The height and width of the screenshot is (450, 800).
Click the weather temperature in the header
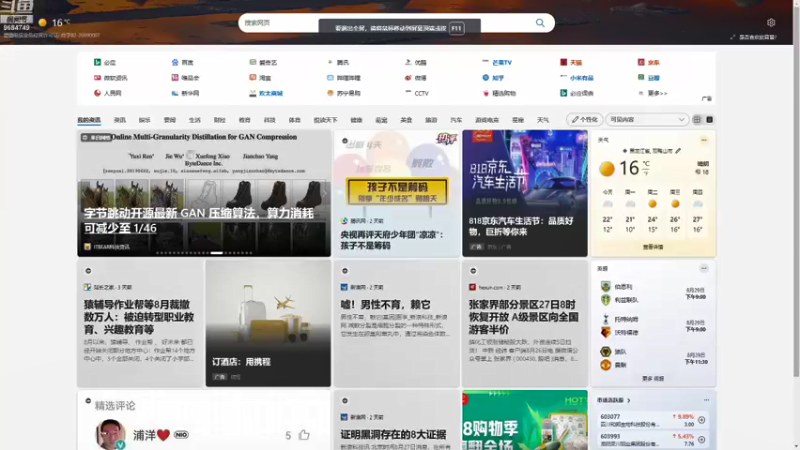[x=60, y=22]
